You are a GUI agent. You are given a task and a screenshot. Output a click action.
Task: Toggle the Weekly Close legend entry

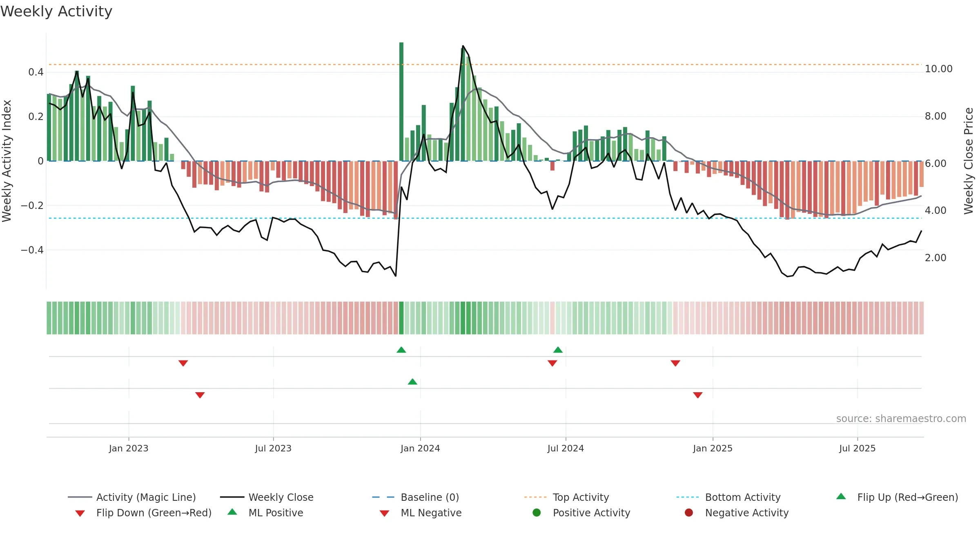pyautogui.click(x=267, y=497)
